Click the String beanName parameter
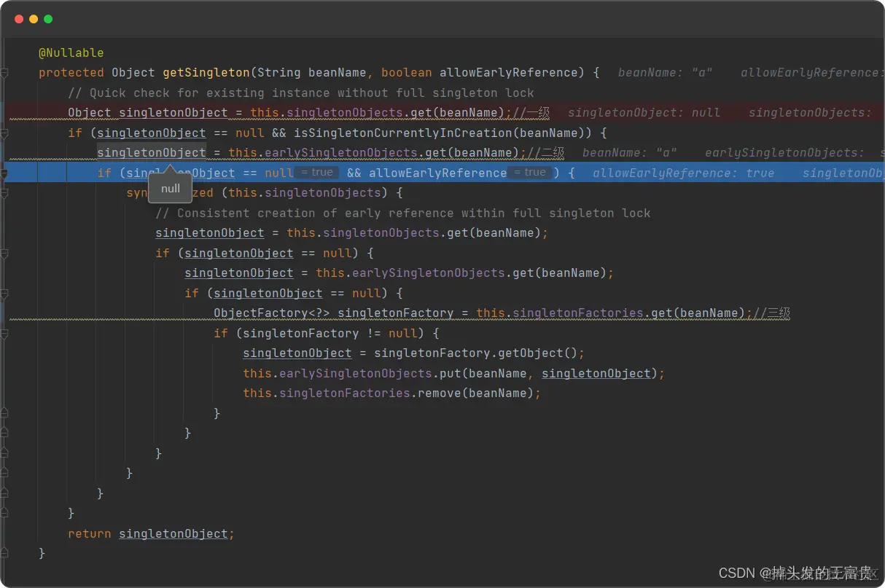 click(311, 73)
